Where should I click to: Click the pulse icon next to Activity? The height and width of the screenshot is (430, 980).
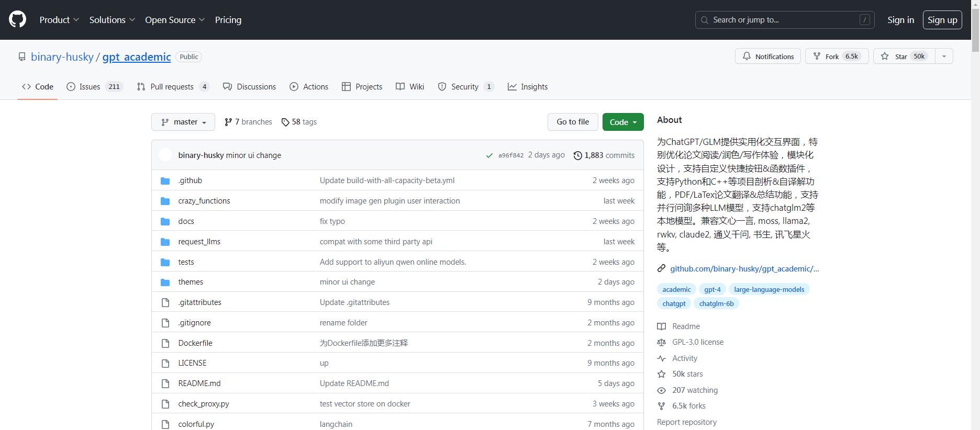pos(662,358)
